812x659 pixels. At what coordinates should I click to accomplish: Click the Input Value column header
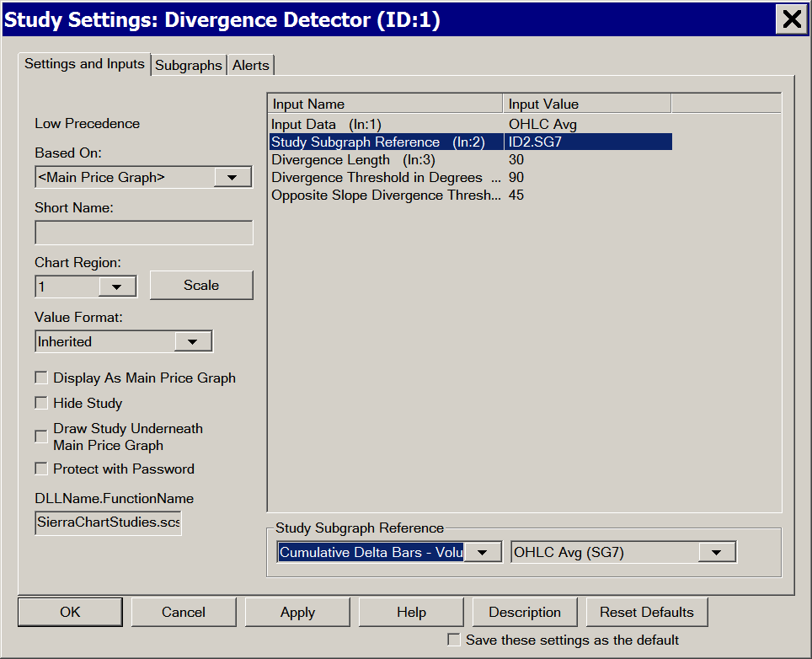pos(587,104)
